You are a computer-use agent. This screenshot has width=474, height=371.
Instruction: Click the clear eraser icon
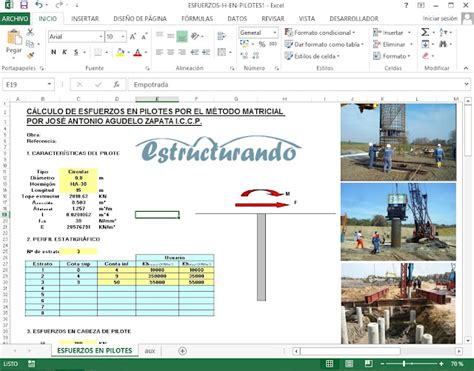(x=426, y=56)
